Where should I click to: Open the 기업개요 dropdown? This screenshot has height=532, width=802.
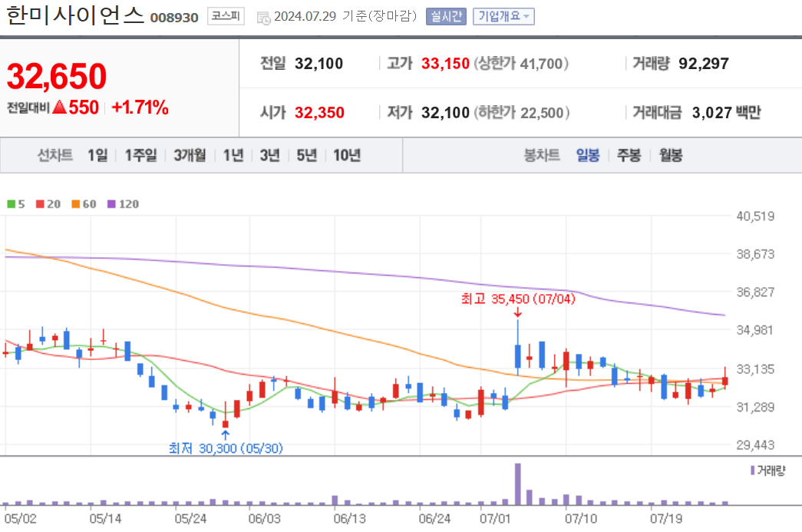[x=503, y=16]
